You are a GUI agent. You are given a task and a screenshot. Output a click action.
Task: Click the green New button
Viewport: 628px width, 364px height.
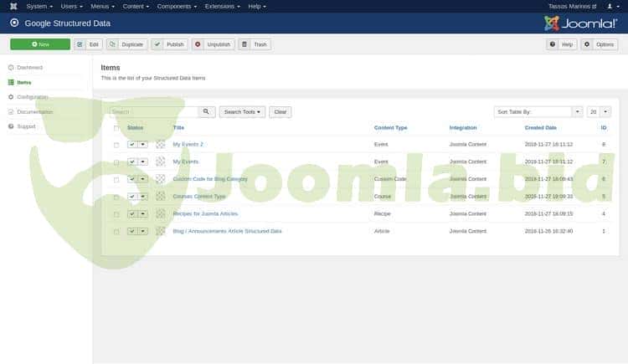[x=40, y=44]
